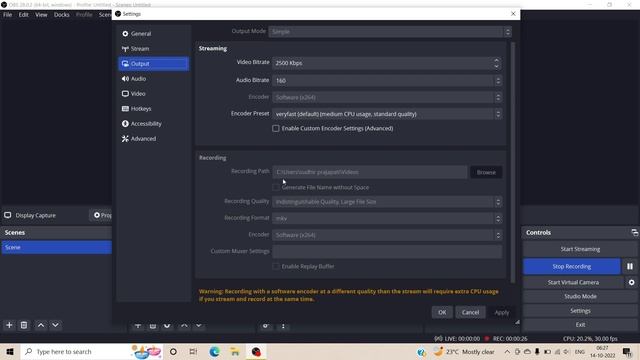Open the Streaming Encoder dropdown
This screenshot has width=640, height=360.
[x=387, y=98]
